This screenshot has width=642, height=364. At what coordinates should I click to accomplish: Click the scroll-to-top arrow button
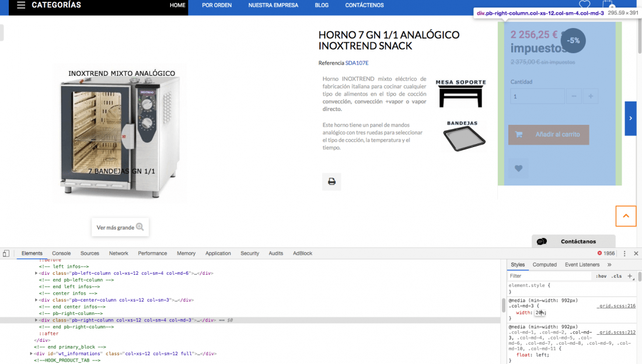coord(626,216)
